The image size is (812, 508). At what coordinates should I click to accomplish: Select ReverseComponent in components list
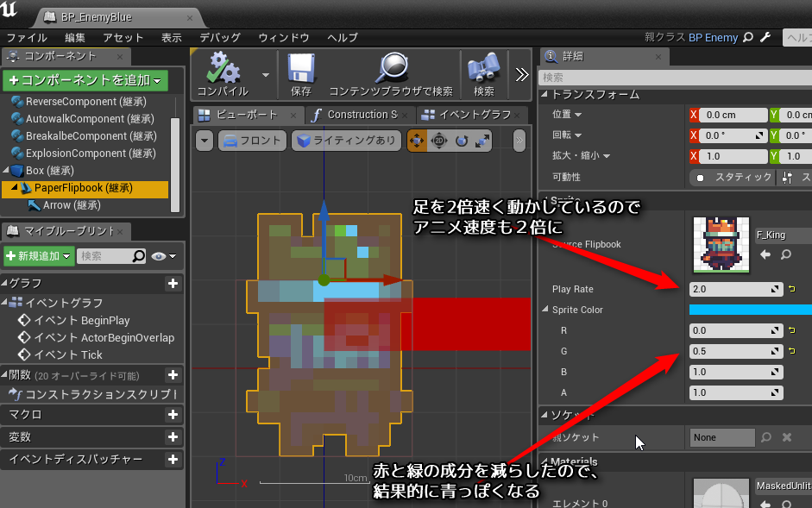[x=86, y=102]
